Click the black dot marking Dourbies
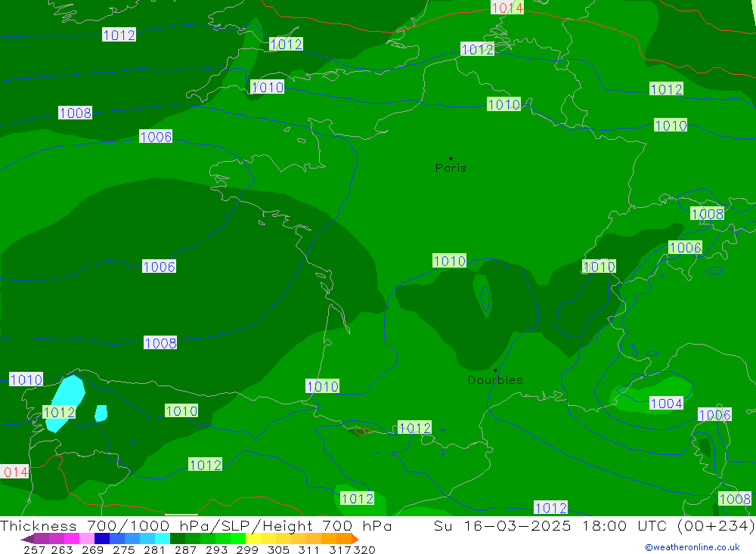 click(495, 370)
